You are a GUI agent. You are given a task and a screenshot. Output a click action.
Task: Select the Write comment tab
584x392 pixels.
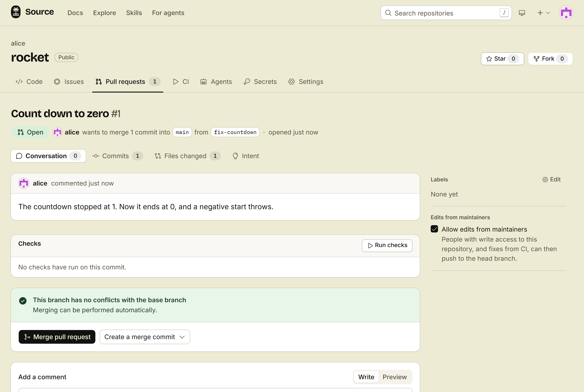tap(366, 377)
